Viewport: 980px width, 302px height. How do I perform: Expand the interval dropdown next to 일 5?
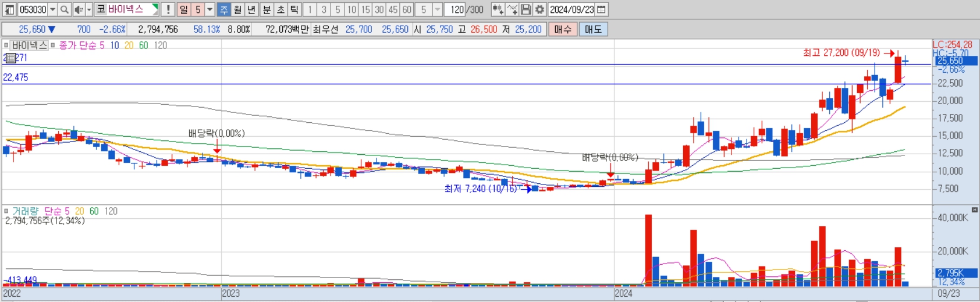210,9
